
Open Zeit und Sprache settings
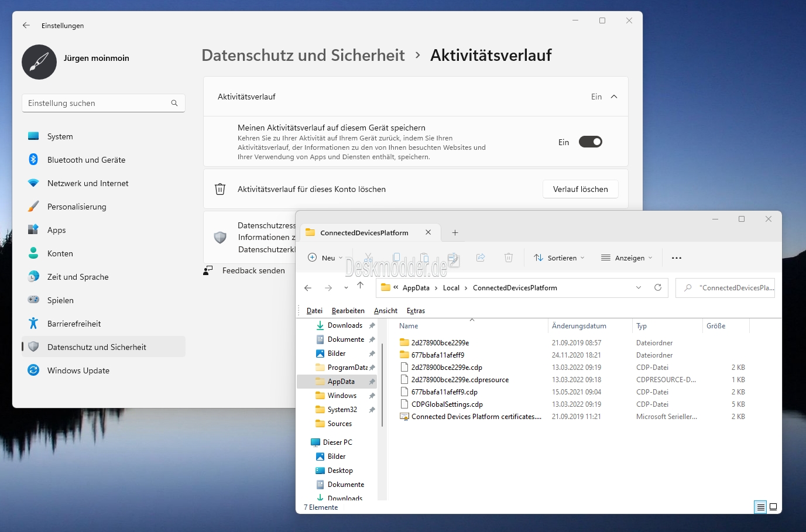point(104,277)
